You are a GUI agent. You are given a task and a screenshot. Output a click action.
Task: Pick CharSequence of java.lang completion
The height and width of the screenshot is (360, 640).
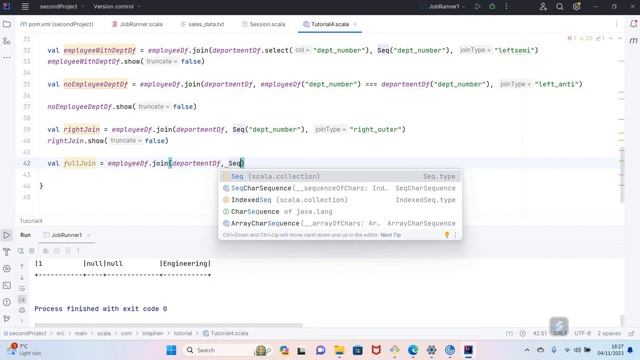(340, 211)
